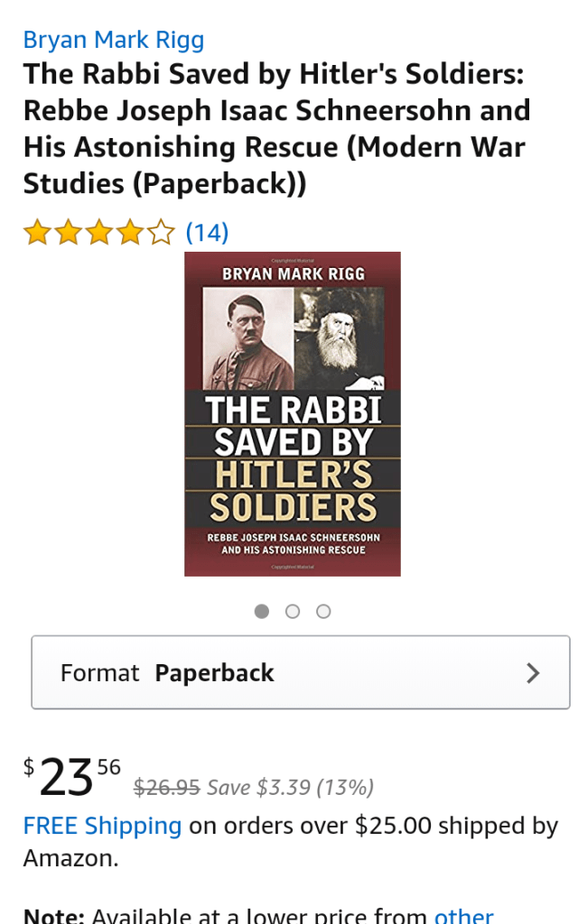Click the FREE Shipping link
Viewport: 578px width, 924px height.
click(102, 827)
